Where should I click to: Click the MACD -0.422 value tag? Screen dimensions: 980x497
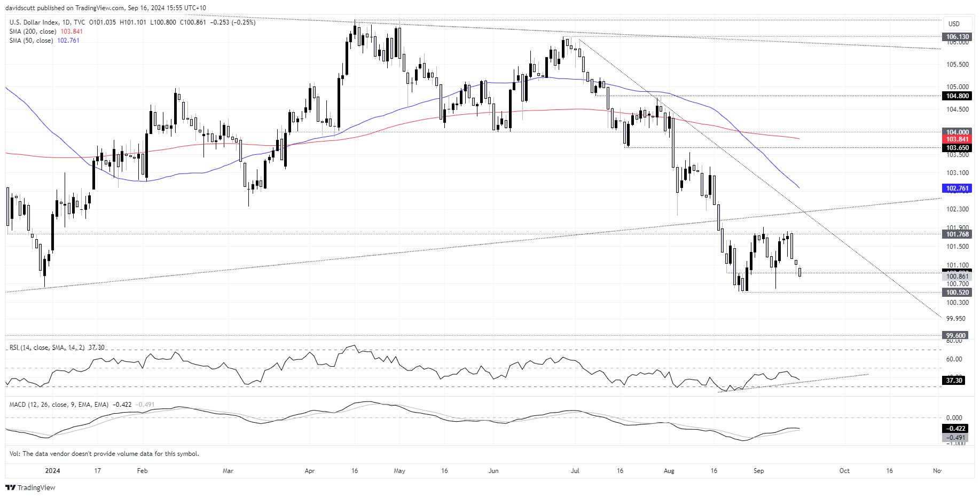pyautogui.click(x=955, y=429)
